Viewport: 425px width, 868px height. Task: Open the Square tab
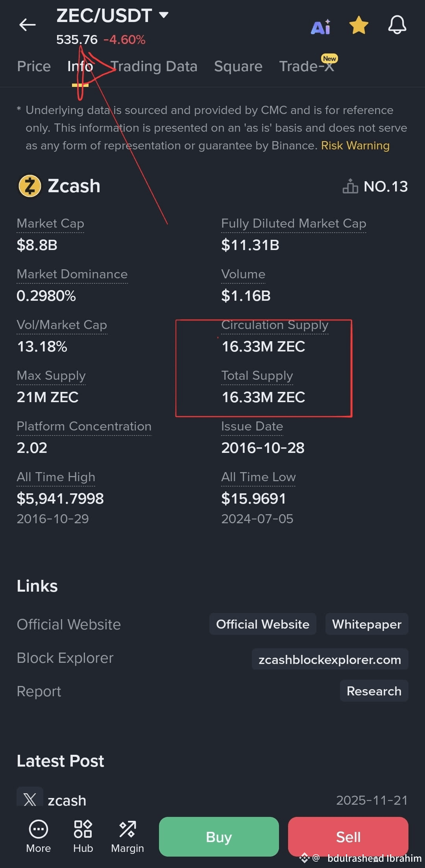(238, 66)
